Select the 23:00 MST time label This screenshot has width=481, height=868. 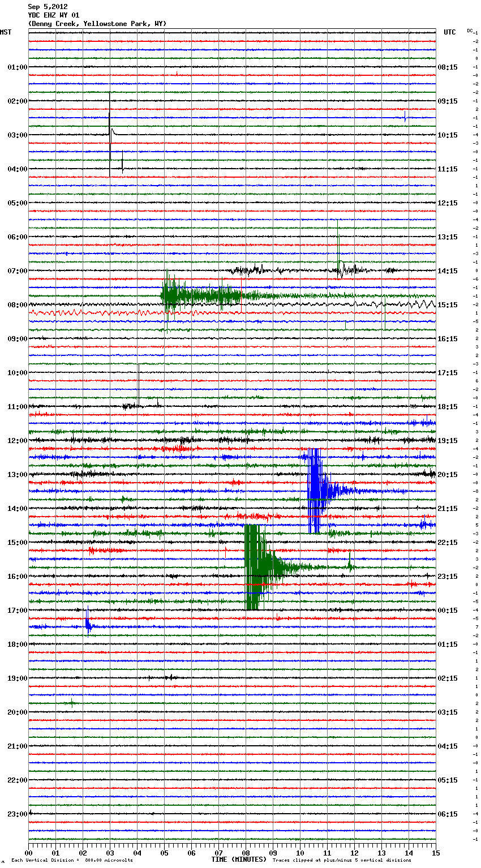pyautogui.click(x=17, y=814)
